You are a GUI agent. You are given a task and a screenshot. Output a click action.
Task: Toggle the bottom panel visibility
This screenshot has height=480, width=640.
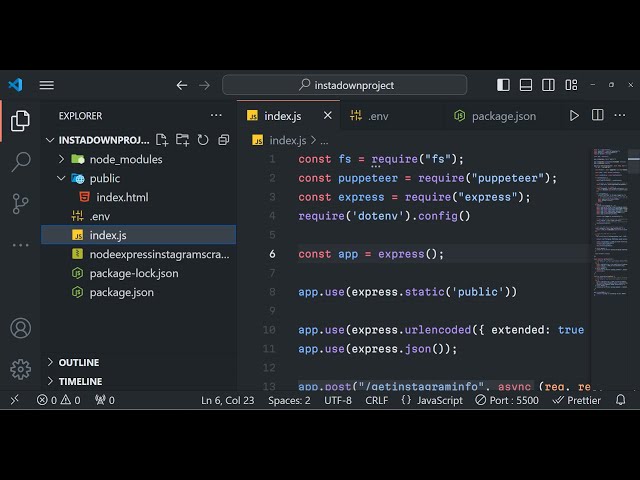525,85
